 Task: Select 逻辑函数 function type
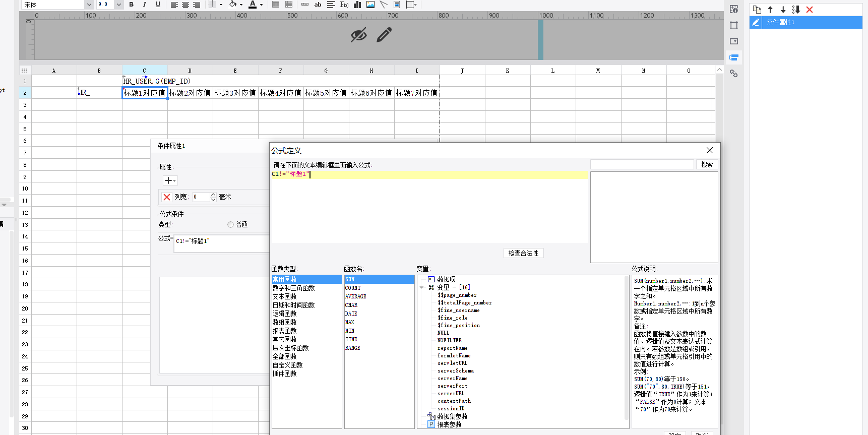284,314
